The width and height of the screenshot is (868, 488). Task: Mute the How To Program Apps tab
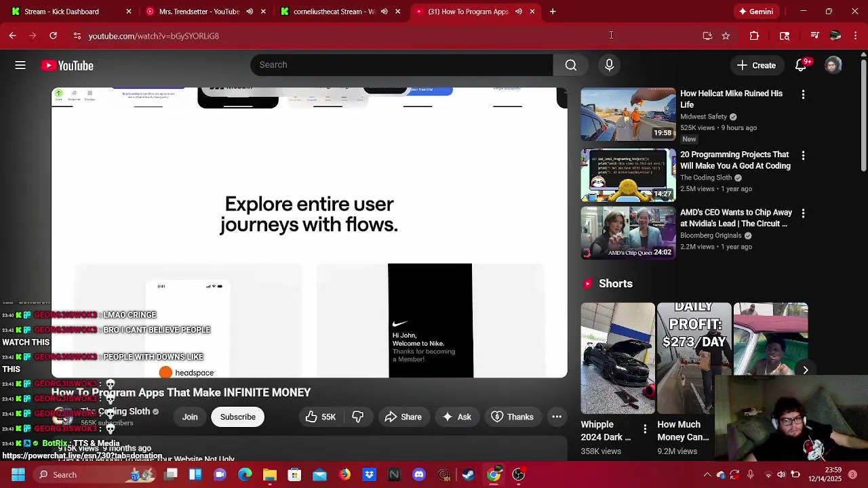(x=519, y=12)
